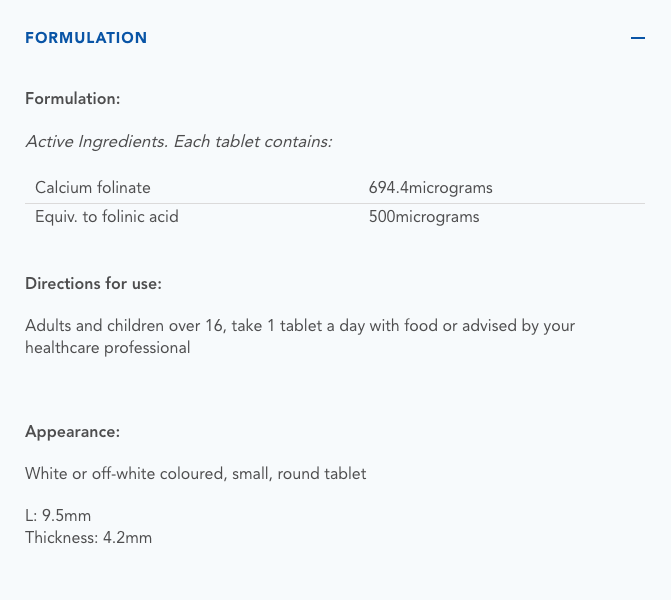Click the 694.4micrograms amount cell

[x=430, y=188]
